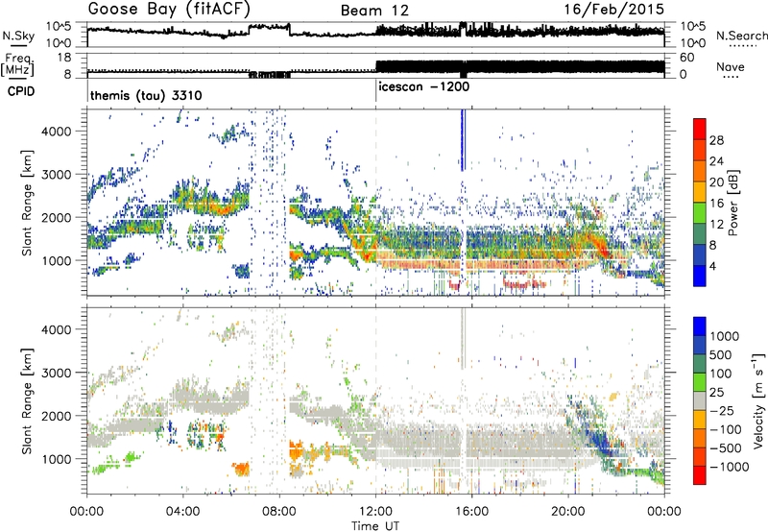768x532 pixels.
Task: Select the themis (tau) 3310 annotation
Action: click(146, 95)
